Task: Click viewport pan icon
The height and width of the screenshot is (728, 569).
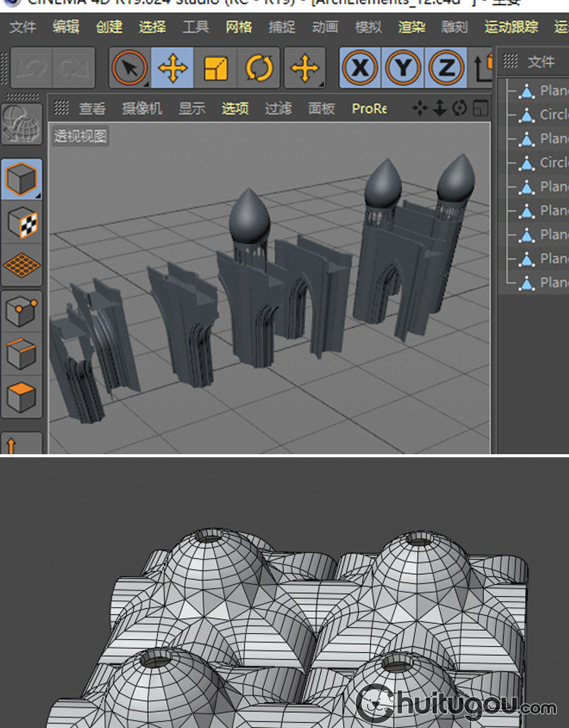Action: (420, 108)
